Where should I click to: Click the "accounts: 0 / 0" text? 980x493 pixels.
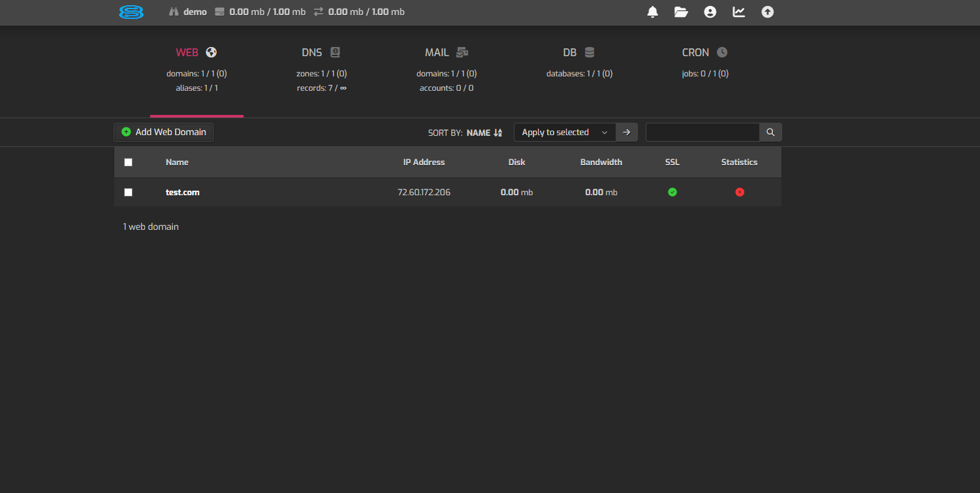pyautogui.click(x=447, y=87)
